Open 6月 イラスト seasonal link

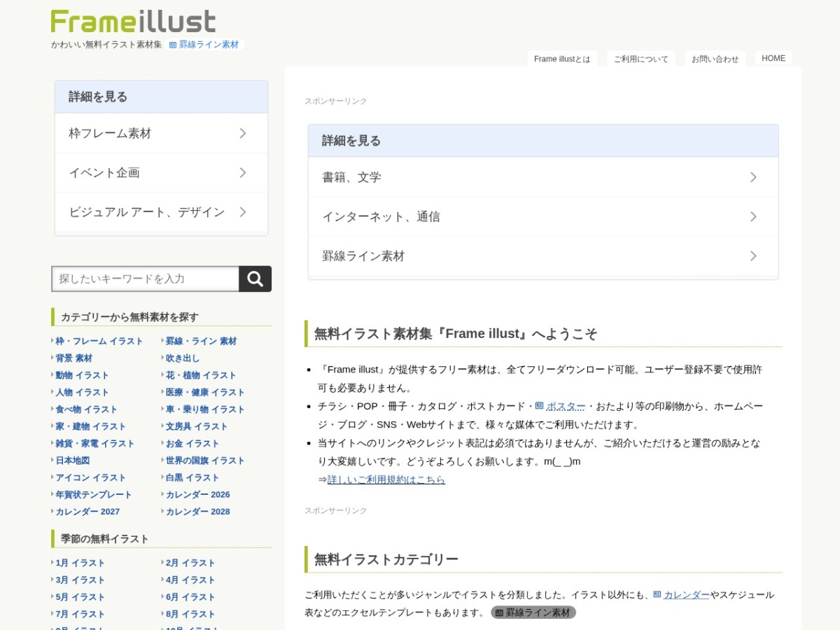coord(190,597)
